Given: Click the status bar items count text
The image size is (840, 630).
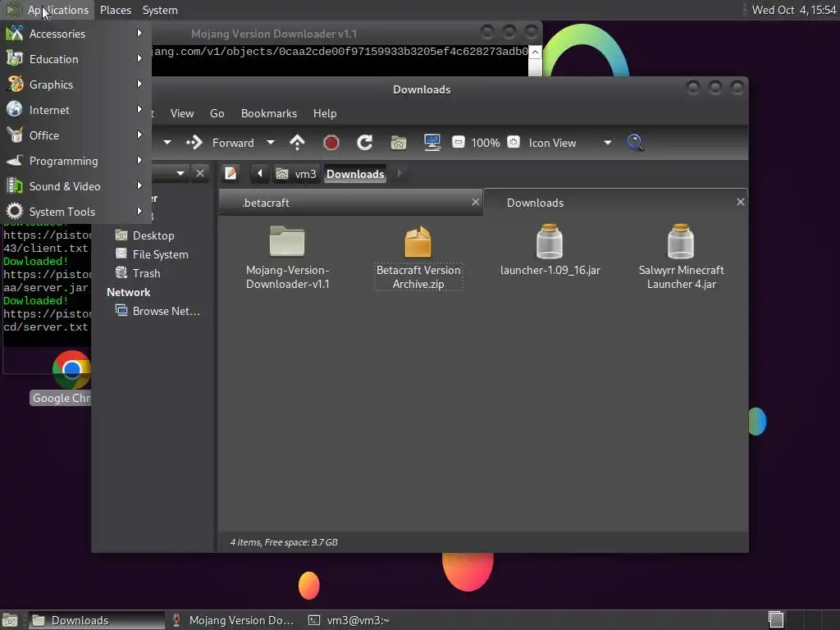Looking at the screenshot, I should pyautogui.click(x=284, y=542).
